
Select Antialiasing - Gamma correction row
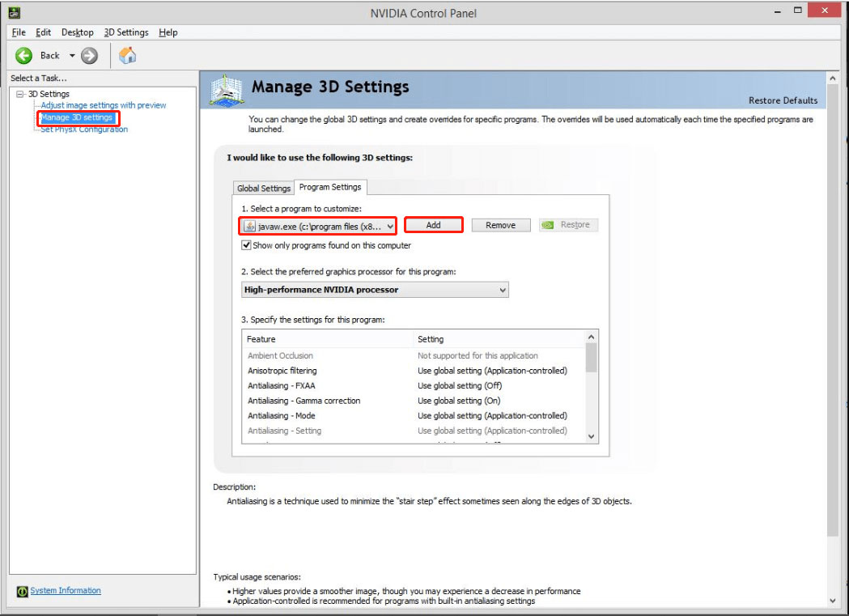(x=414, y=401)
